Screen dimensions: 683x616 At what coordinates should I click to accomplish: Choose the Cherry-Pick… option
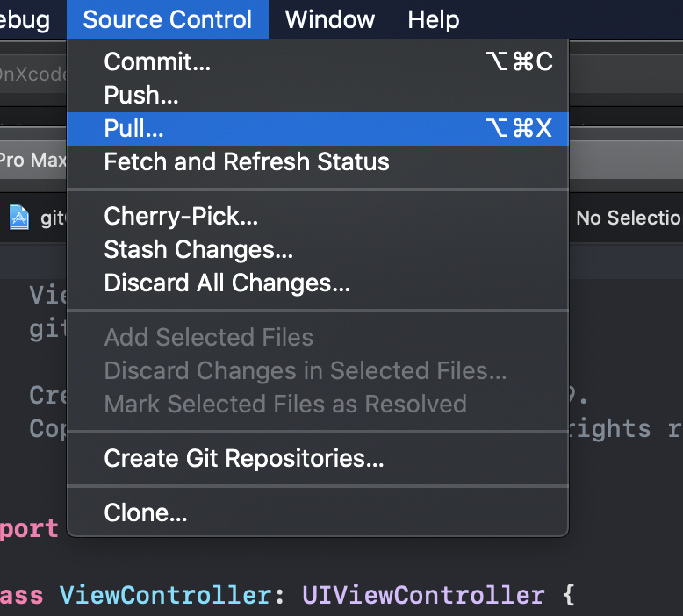(181, 216)
